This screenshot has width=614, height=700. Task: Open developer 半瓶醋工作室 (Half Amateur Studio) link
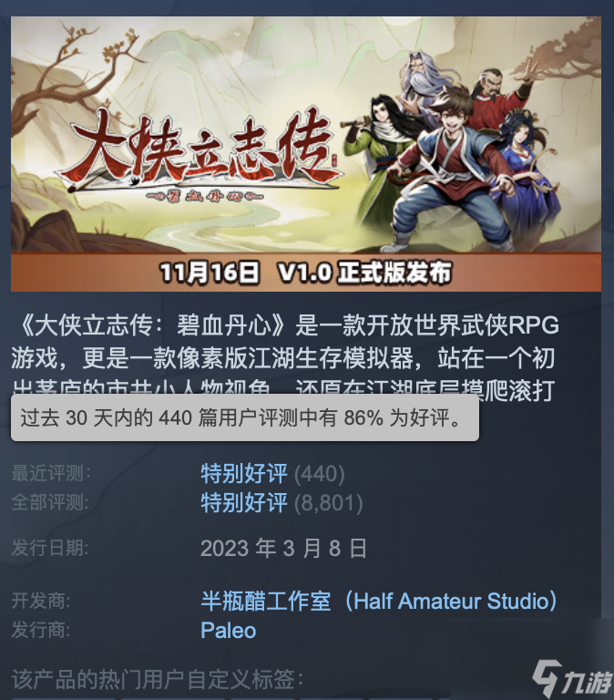379,601
